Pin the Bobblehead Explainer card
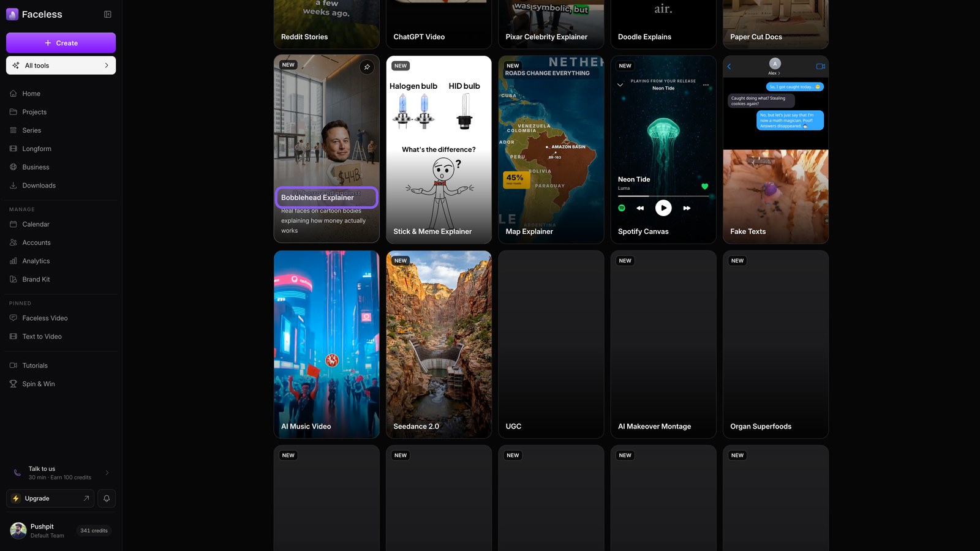980x551 pixels. [367, 67]
